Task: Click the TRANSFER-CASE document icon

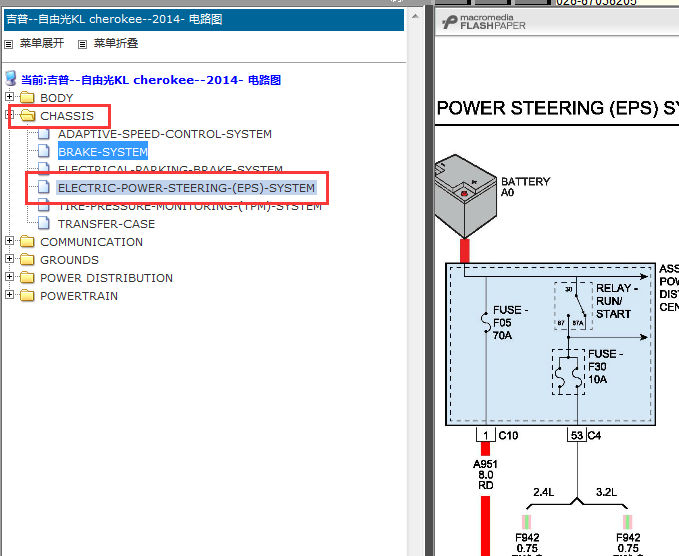Action: [x=44, y=223]
